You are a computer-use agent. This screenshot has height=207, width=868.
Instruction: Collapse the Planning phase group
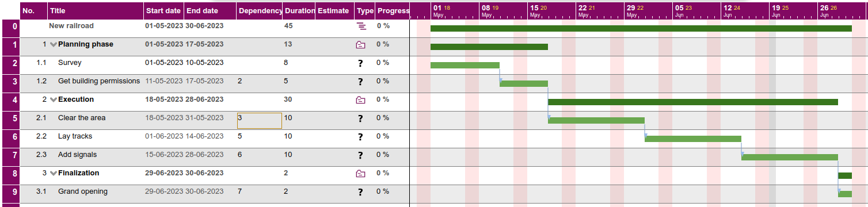pyautogui.click(x=54, y=44)
